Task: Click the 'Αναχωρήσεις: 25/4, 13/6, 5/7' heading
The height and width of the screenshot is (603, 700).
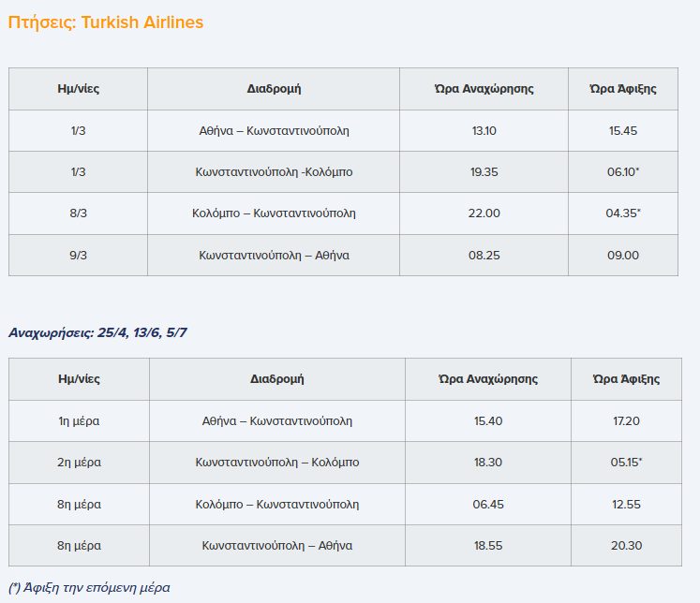Action: pyautogui.click(x=104, y=332)
